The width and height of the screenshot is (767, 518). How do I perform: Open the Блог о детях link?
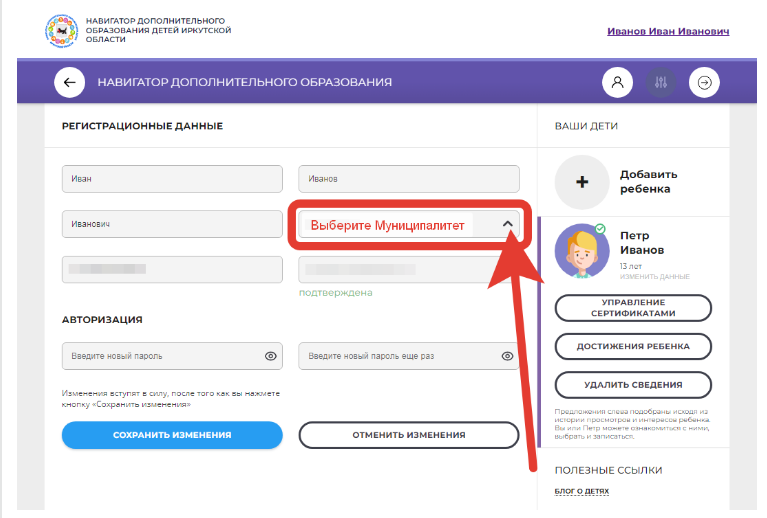click(x=582, y=491)
